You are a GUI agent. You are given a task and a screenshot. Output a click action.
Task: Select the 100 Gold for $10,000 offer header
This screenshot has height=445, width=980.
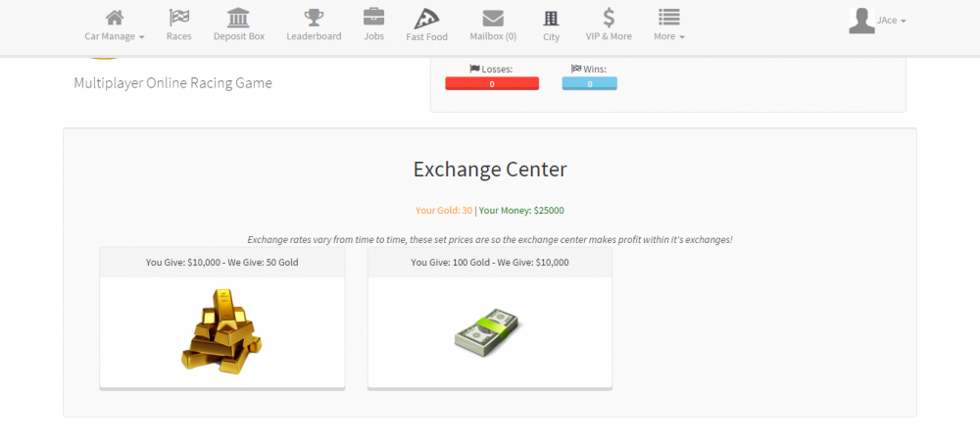[x=489, y=263]
